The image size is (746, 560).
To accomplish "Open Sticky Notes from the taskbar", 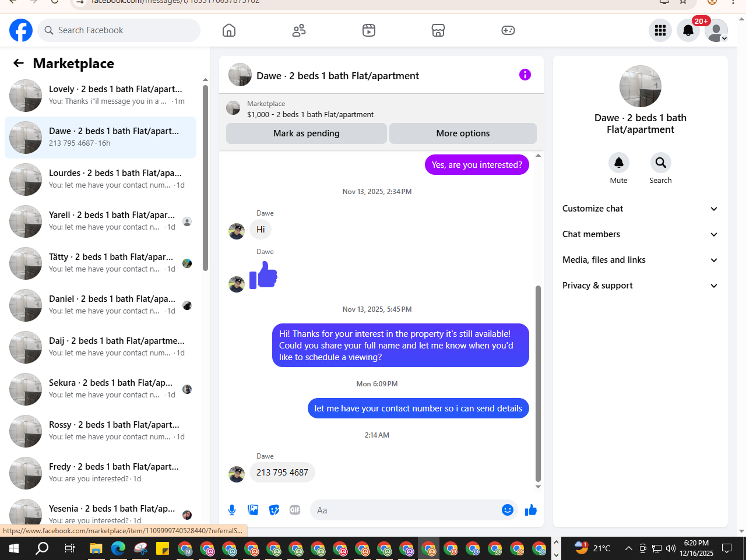I will pos(163,548).
